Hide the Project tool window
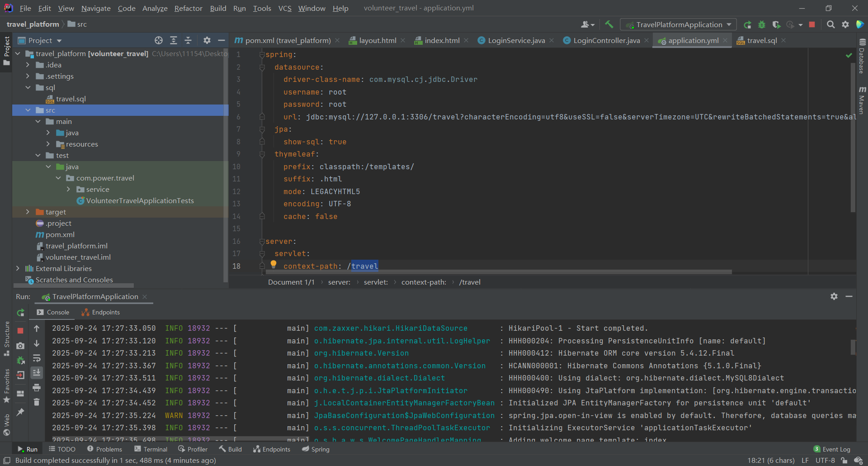 click(221, 40)
